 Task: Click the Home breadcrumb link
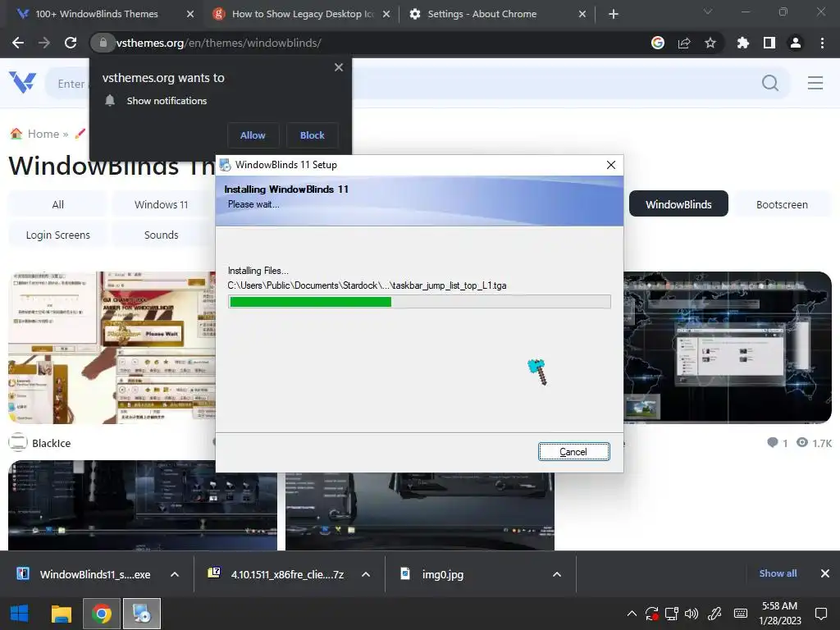tap(43, 134)
